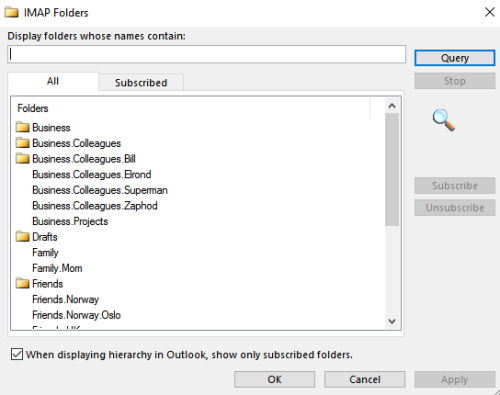Select the All tab
Image resolution: width=500 pixels, height=395 pixels.
click(x=53, y=81)
